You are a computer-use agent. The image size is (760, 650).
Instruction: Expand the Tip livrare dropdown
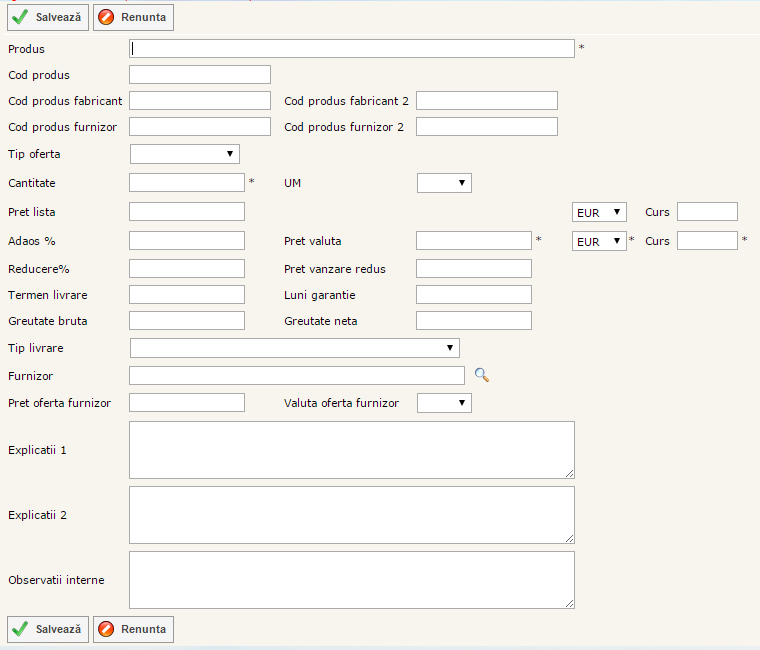pyautogui.click(x=295, y=347)
